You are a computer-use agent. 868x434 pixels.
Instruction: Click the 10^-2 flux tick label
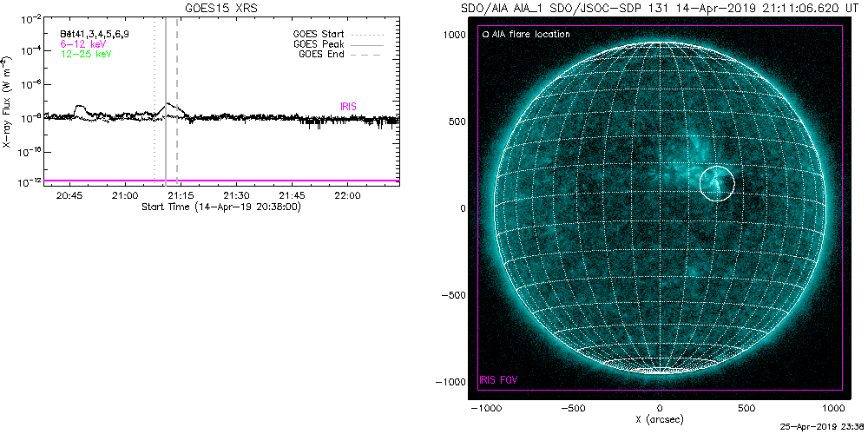pos(31,20)
